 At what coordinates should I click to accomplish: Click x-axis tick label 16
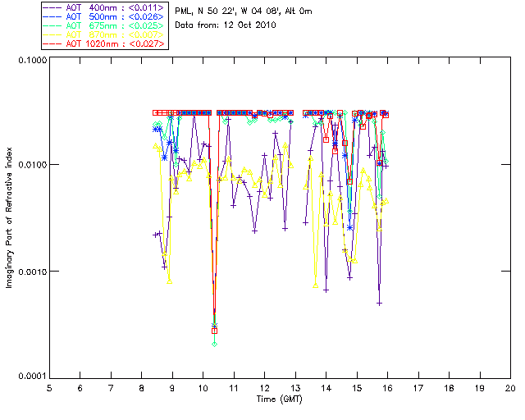(x=387, y=388)
